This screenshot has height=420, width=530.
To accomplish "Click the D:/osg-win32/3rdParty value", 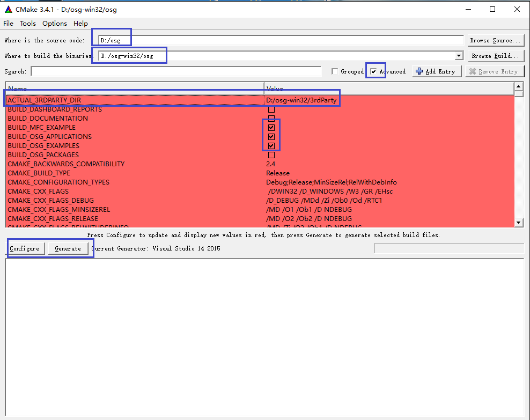I will [301, 100].
